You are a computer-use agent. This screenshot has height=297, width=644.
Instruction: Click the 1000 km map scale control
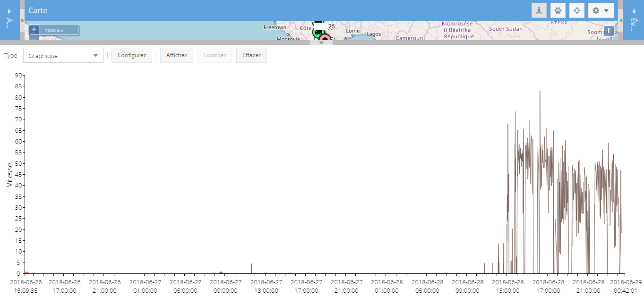[53, 29]
